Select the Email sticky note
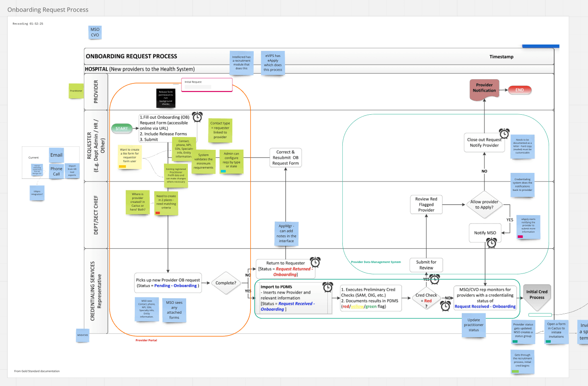Viewport: 588px width, 386px height. 56,155
